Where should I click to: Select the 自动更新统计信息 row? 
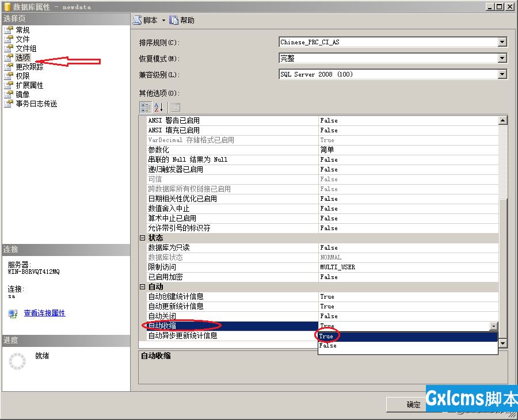click(322, 306)
